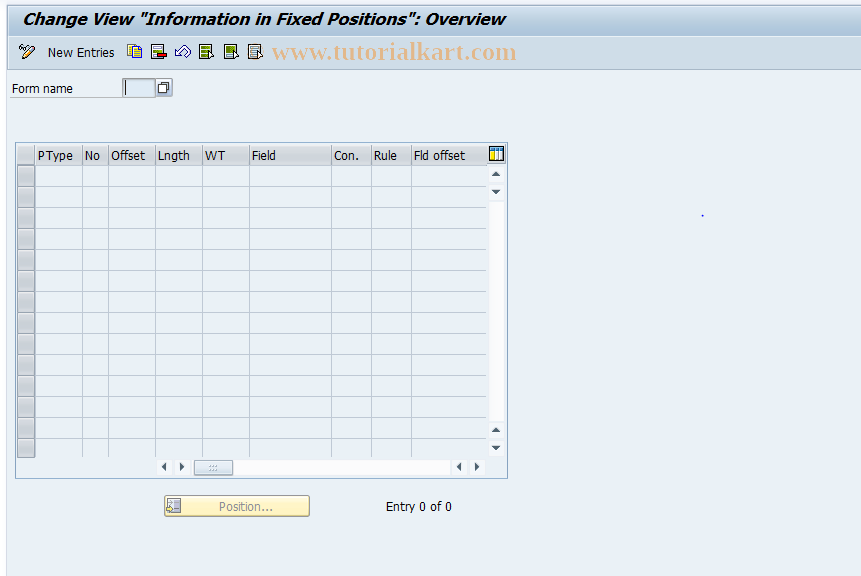The image size is (861, 576).
Task: Open the Form name search help
Action: coord(164,88)
